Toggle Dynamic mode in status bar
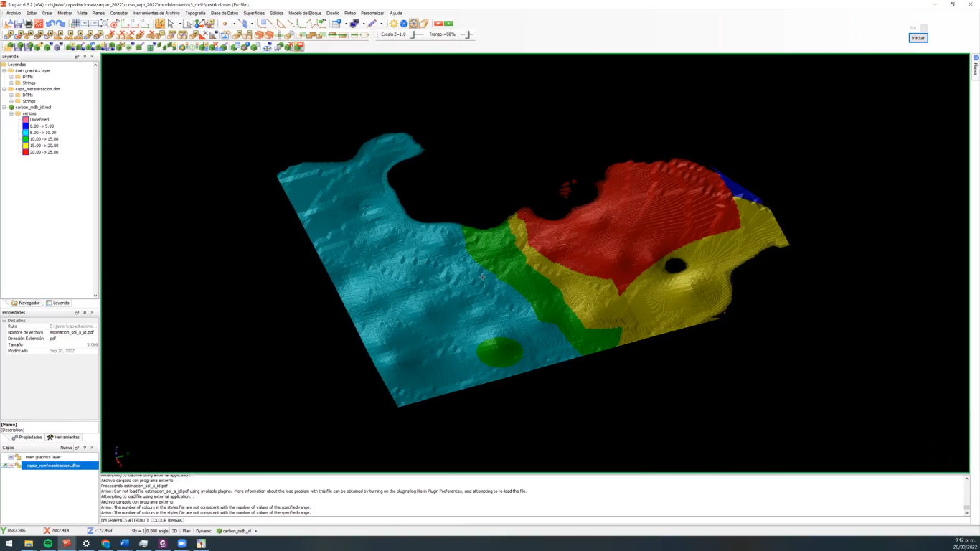This screenshot has width=980, height=551. pyautogui.click(x=204, y=531)
